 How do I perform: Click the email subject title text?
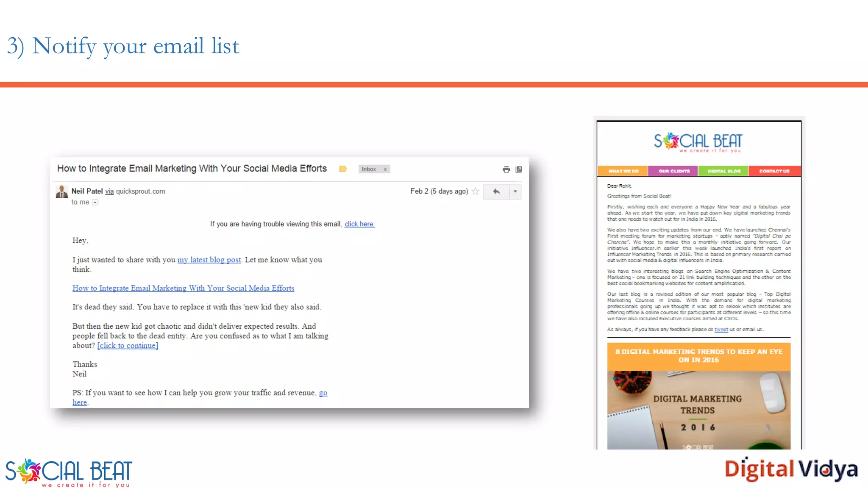192,169
